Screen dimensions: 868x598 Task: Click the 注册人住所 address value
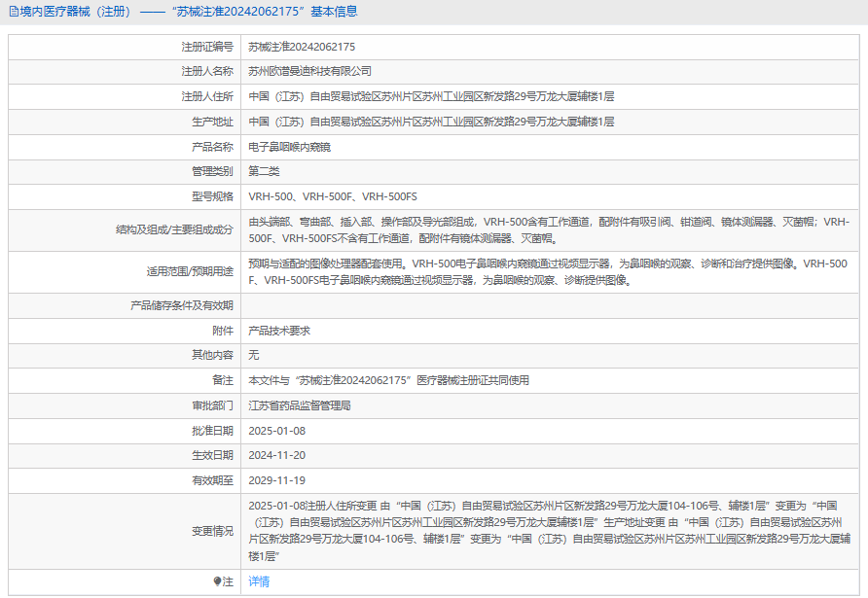[431, 96]
